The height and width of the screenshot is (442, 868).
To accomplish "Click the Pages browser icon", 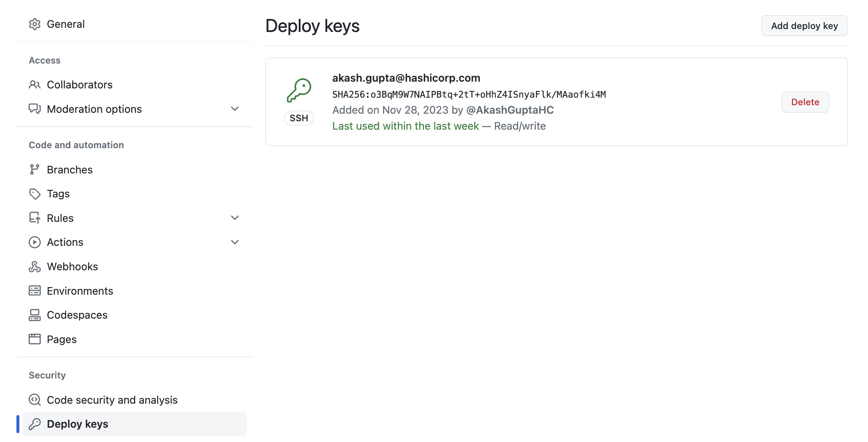I will [x=35, y=339].
